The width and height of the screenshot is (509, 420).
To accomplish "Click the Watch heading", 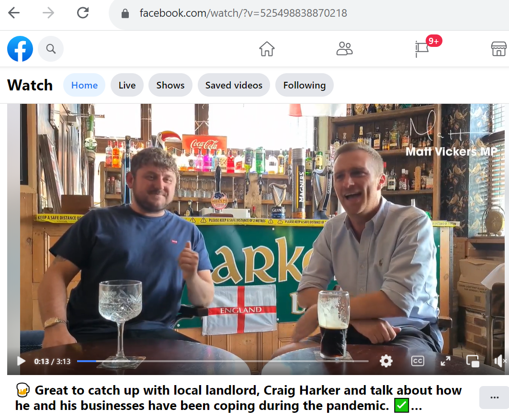I will (30, 85).
